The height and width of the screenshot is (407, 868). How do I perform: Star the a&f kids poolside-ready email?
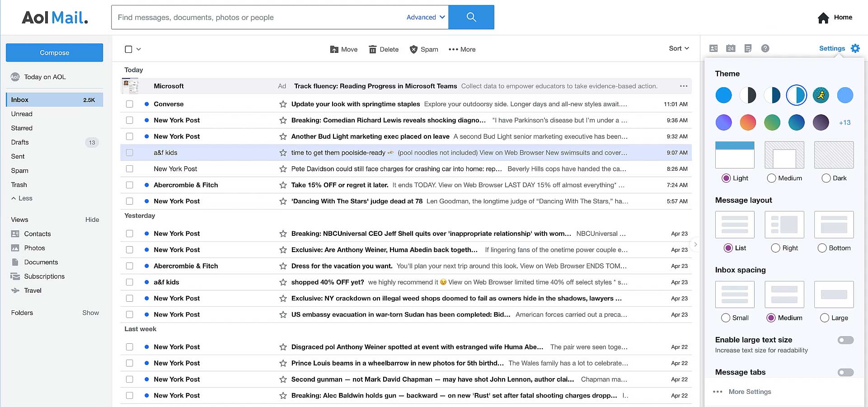[x=283, y=153]
